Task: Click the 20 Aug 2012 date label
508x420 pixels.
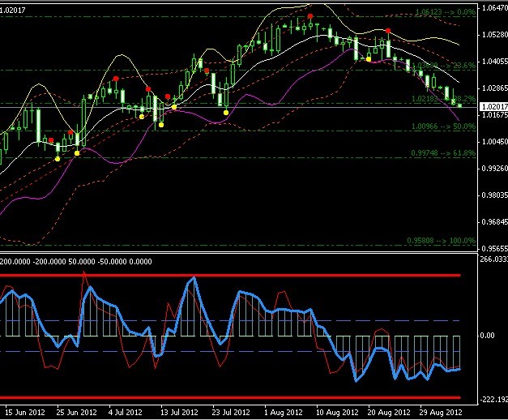Action: [x=389, y=413]
